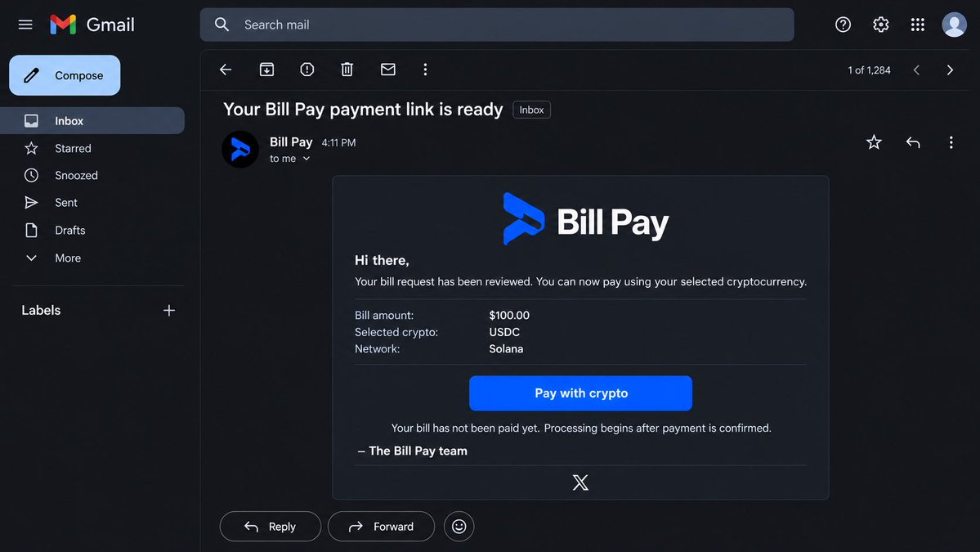This screenshot has width=980, height=552.
Task: Open the toolbar More options menu
Action: [x=425, y=70]
